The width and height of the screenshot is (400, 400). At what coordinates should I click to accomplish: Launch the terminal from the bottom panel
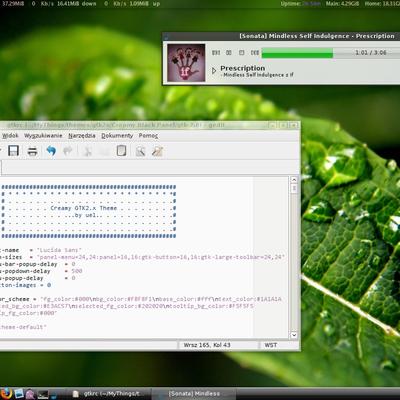click(x=43, y=395)
